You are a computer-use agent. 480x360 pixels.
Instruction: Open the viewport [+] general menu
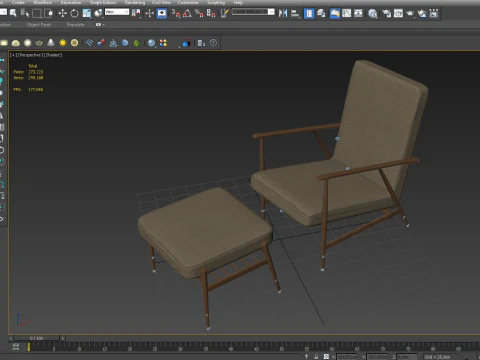[x=12, y=55]
